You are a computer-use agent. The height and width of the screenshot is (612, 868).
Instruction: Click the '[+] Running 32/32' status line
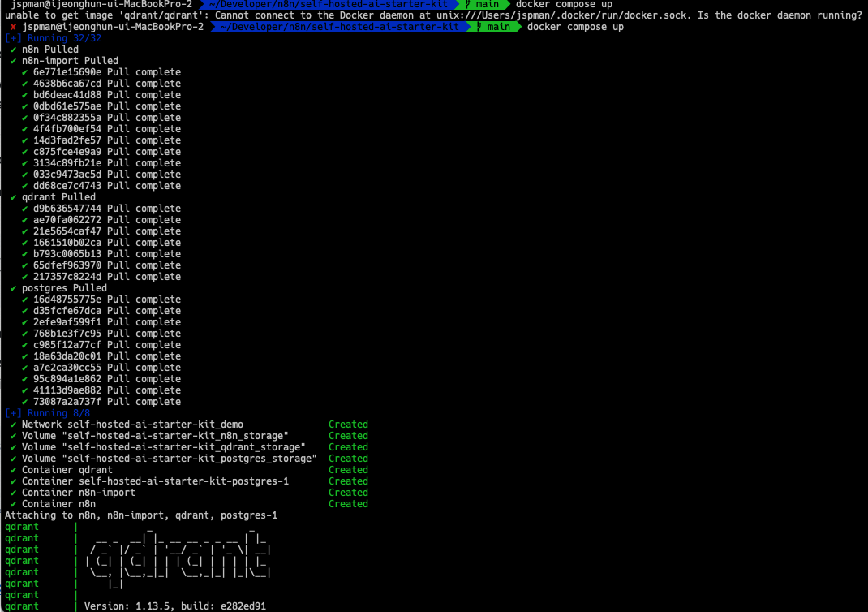coord(54,38)
